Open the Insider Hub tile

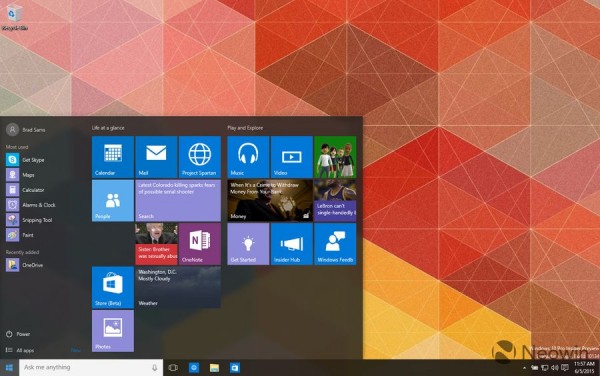click(292, 244)
